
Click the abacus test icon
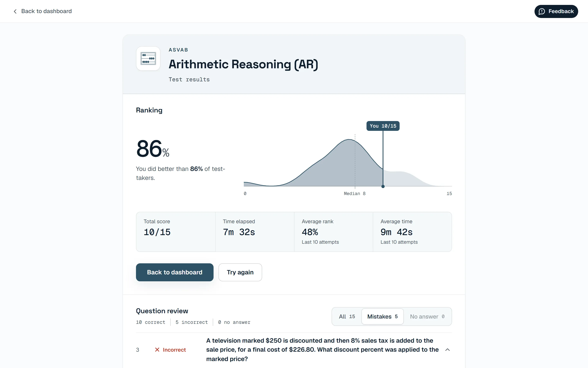pos(148,58)
